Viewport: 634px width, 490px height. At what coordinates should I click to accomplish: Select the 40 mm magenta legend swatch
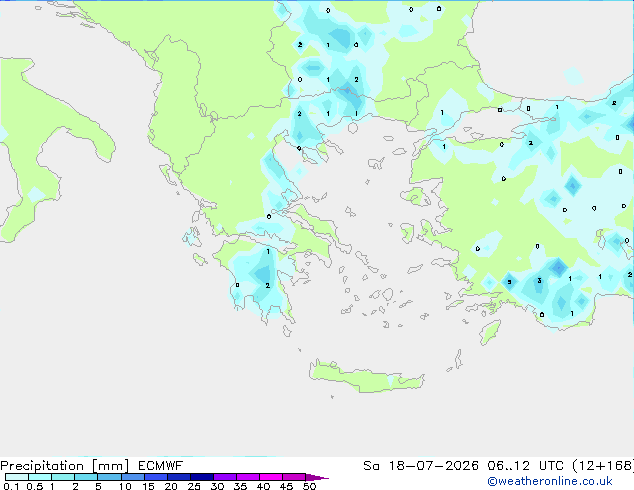(271, 477)
